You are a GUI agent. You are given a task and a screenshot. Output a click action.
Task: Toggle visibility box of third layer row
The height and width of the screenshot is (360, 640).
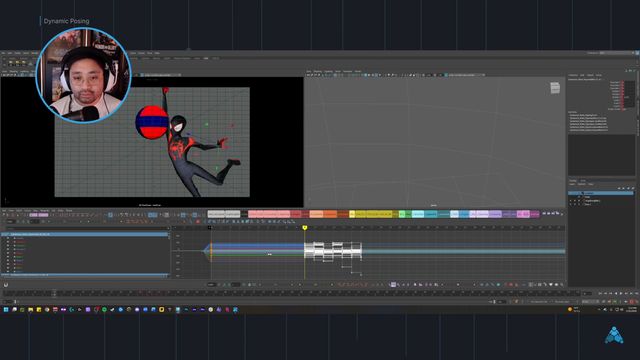[571, 200]
